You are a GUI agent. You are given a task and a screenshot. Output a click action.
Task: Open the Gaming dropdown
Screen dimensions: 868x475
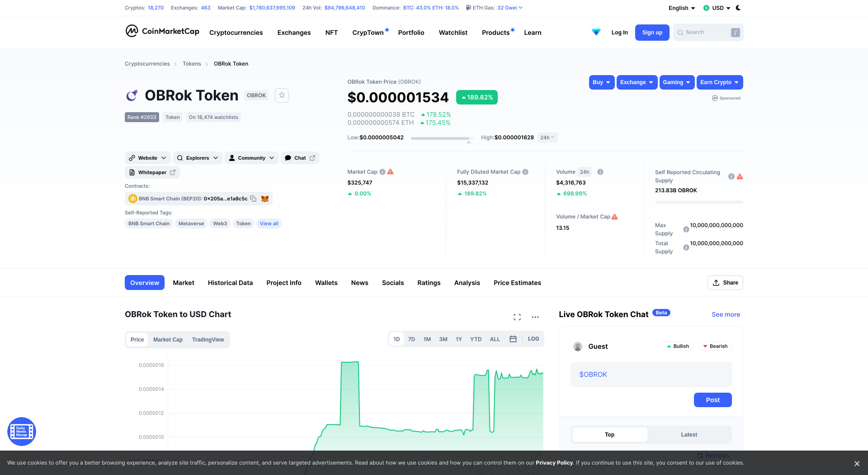tap(677, 82)
